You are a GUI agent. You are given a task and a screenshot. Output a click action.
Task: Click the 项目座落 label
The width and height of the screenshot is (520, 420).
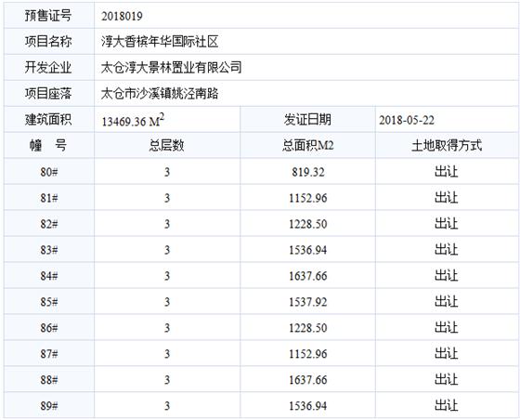click(x=48, y=94)
